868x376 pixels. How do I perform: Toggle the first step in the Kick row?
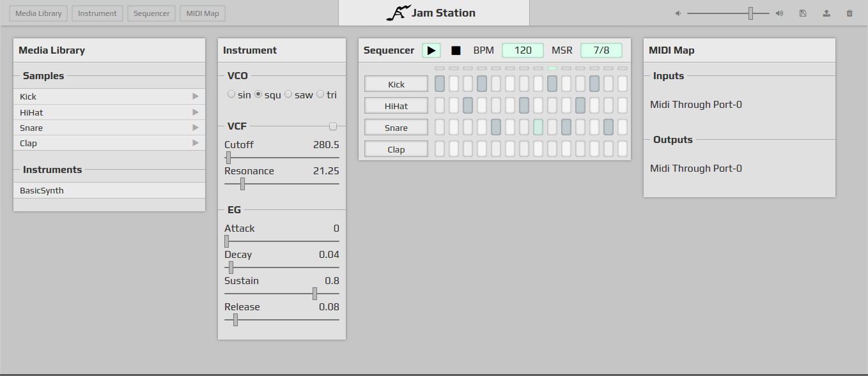click(x=440, y=84)
